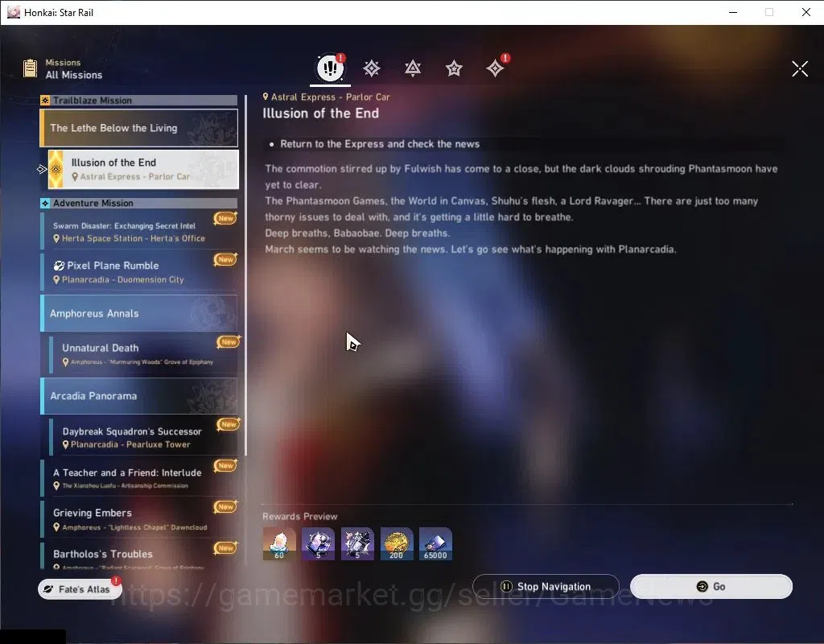Select the Illusion of the End mission
This screenshot has width=824, height=644.
click(143, 169)
